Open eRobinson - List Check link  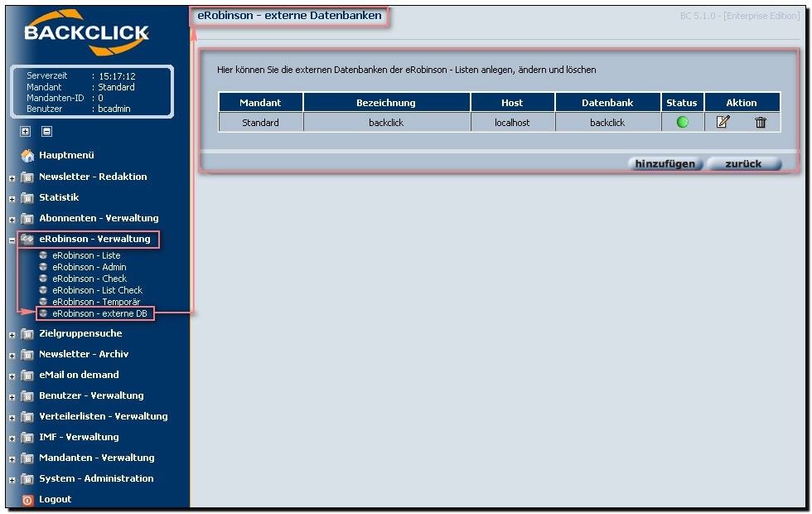pyautogui.click(x=97, y=290)
